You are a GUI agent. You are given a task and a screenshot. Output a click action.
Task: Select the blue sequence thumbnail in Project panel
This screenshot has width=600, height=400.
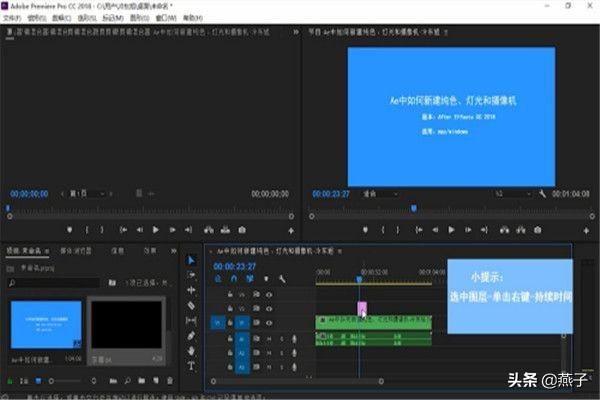click(x=45, y=324)
